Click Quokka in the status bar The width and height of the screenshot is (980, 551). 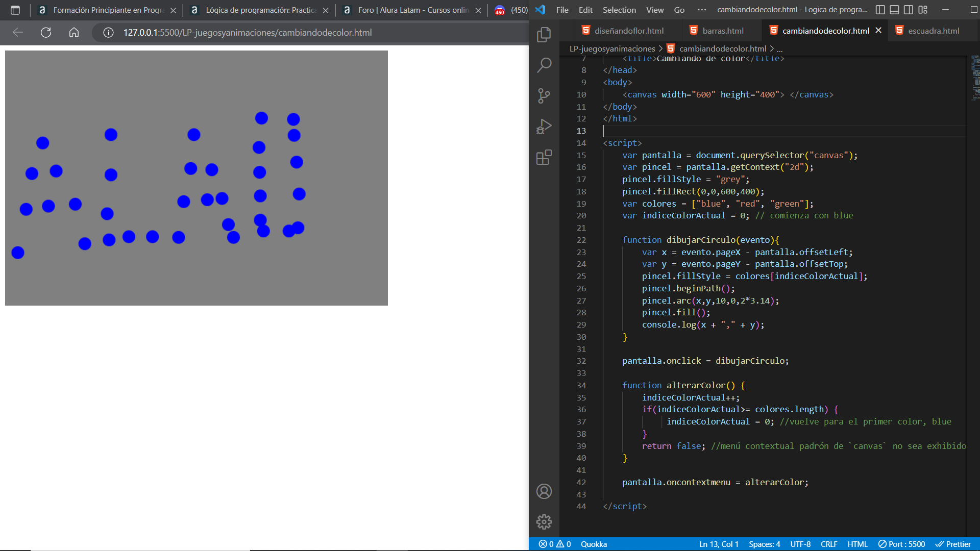click(594, 544)
